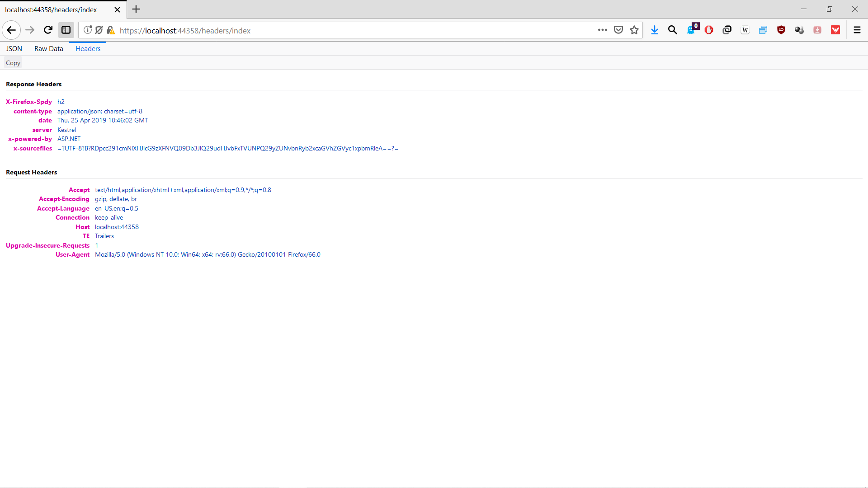Click the back navigation arrow
This screenshot has height=488, width=868.
[11, 30]
